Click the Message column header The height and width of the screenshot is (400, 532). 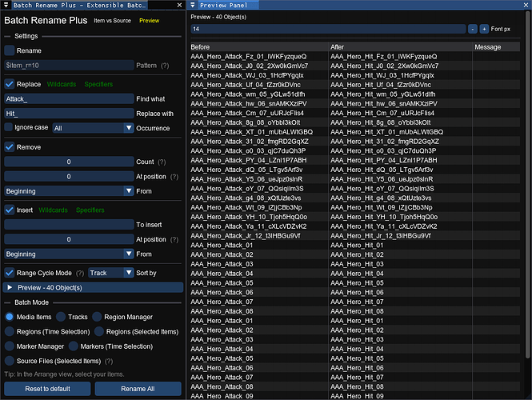point(496,47)
